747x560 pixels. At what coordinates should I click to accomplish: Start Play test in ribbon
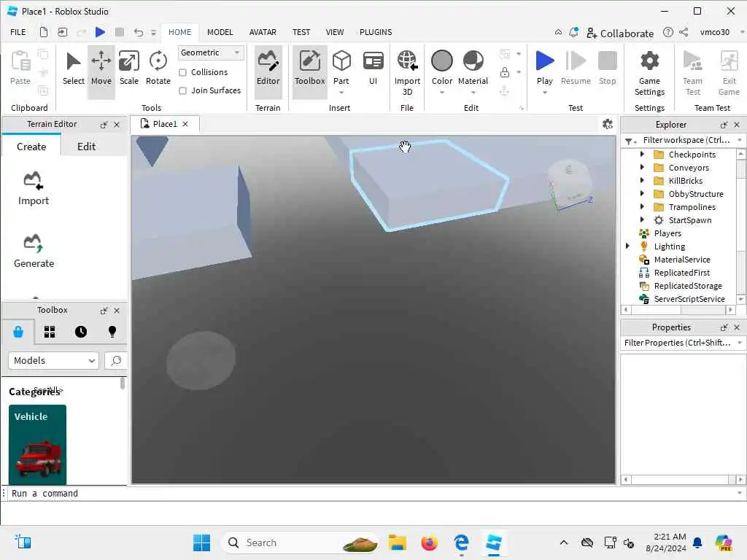tap(544, 63)
